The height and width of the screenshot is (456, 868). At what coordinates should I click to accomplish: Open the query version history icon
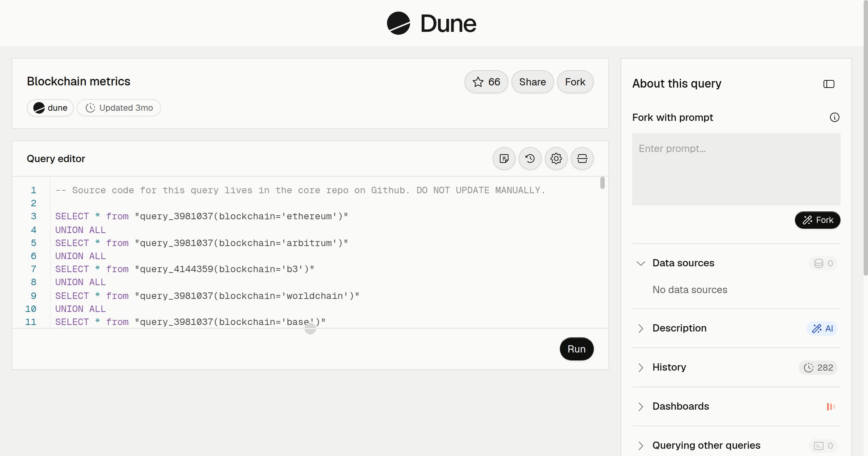(x=530, y=159)
